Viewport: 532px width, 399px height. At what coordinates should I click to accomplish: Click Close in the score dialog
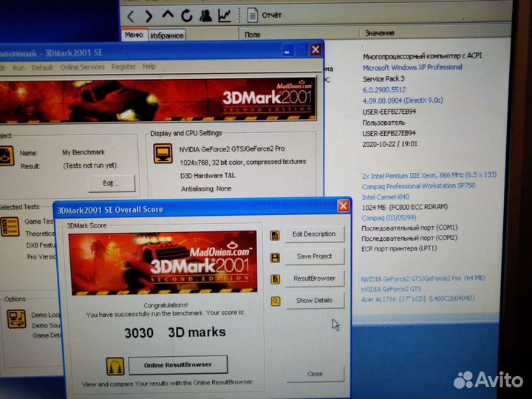click(315, 374)
